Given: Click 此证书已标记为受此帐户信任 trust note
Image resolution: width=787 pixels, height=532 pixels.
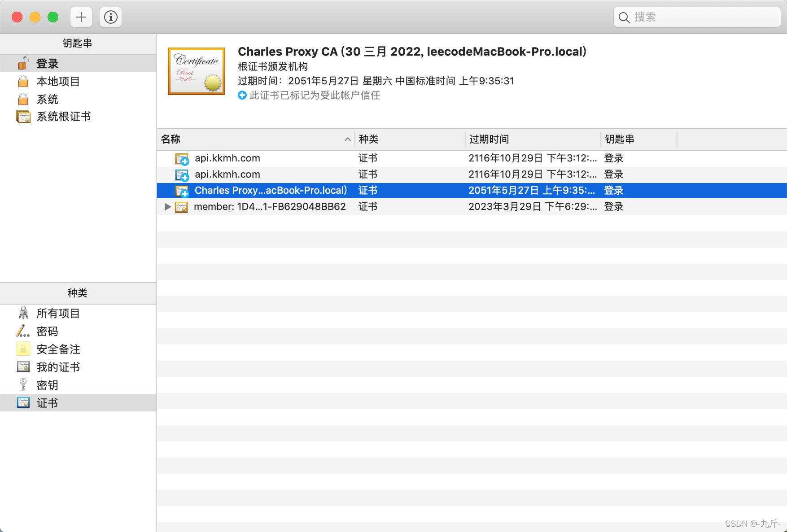Looking at the screenshot, I should (x=315, y=95).
